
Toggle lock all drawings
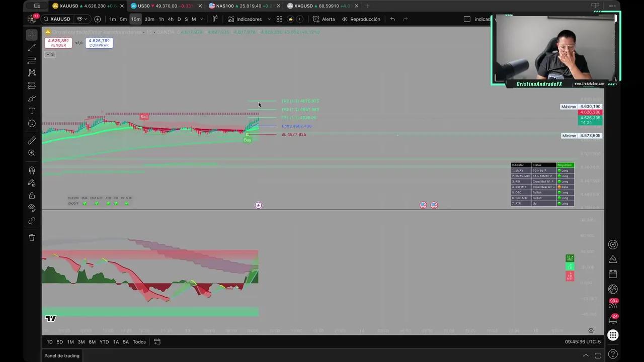32,196
